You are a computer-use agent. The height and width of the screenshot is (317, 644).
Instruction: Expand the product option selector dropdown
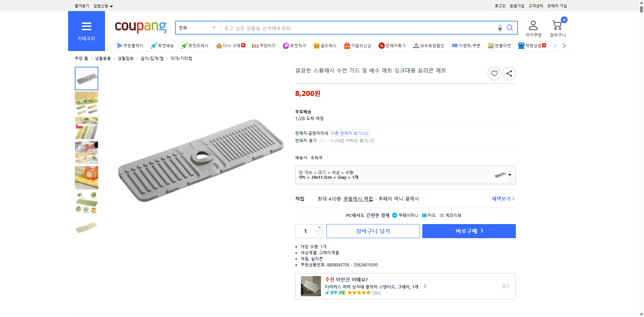tap(509, 175)
